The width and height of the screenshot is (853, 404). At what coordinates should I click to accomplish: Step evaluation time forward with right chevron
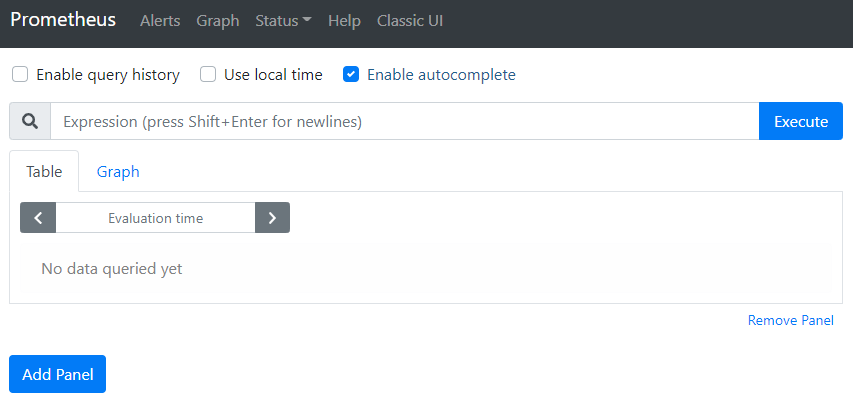[273, 218]
